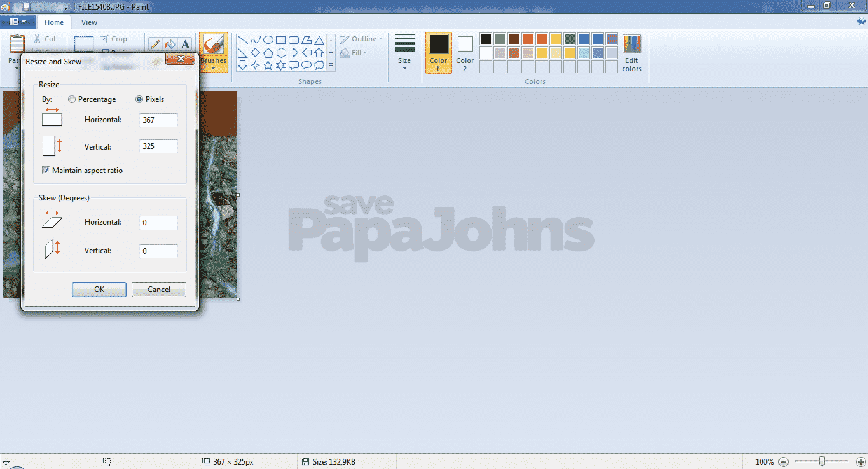This screenshot has height=469, width=868.
Task: Click the Cut scissors command
Action: (x=45, y=39)
